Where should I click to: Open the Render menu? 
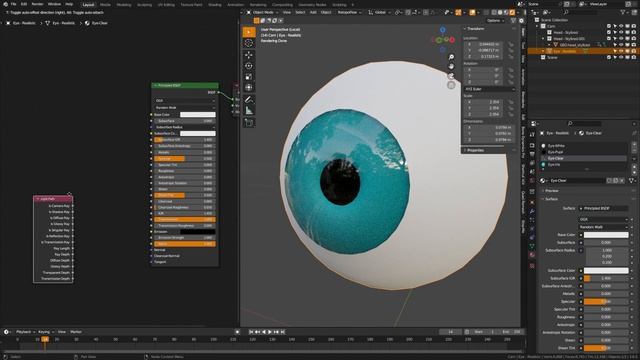tap(37, 4)
